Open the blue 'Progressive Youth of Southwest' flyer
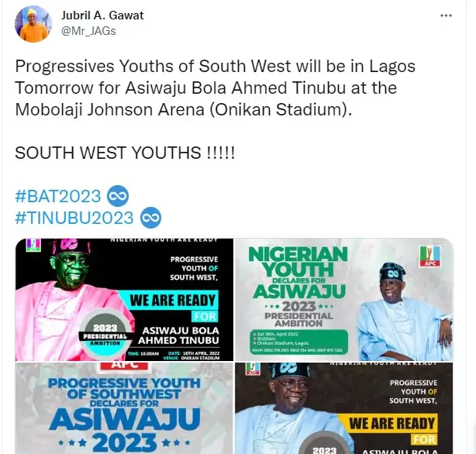The image size is (476, 454). tap(124, 408)
